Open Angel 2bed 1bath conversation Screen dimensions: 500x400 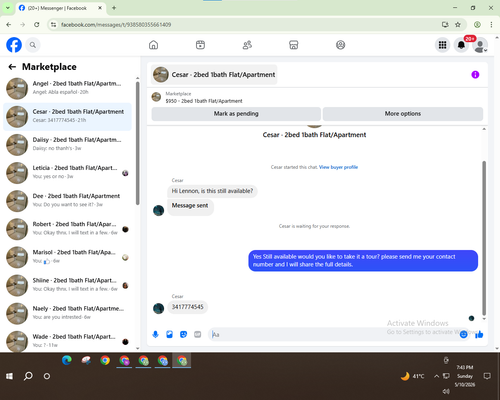click(68, 88)
